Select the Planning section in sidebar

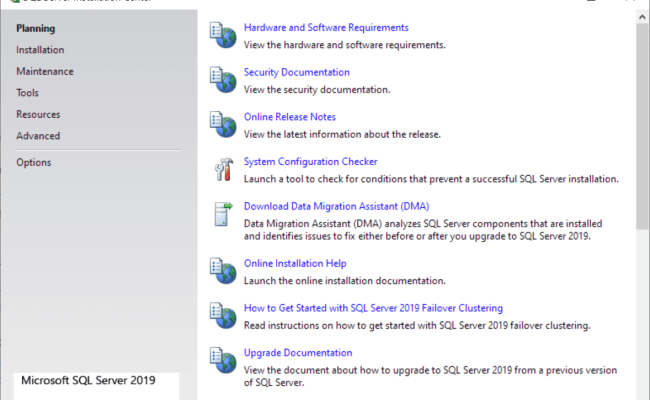[36, 28]
